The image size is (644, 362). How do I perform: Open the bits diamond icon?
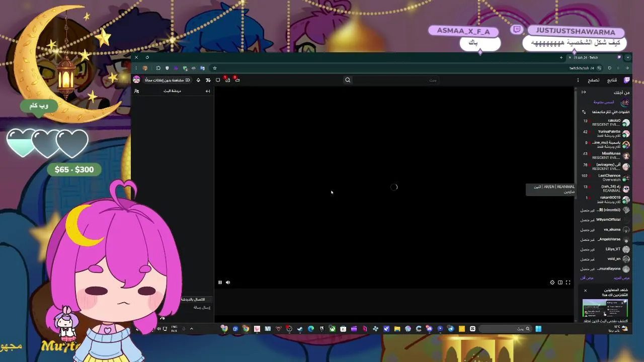tap(198, 80)
